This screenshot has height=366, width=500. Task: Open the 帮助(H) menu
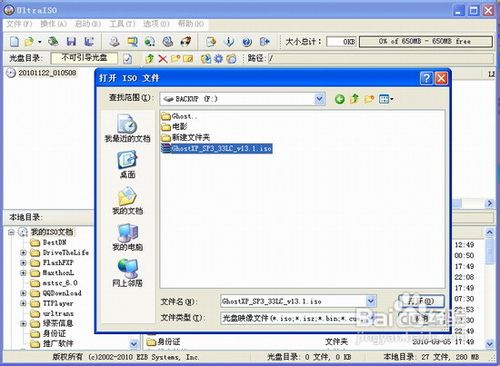tap(191, 24)
